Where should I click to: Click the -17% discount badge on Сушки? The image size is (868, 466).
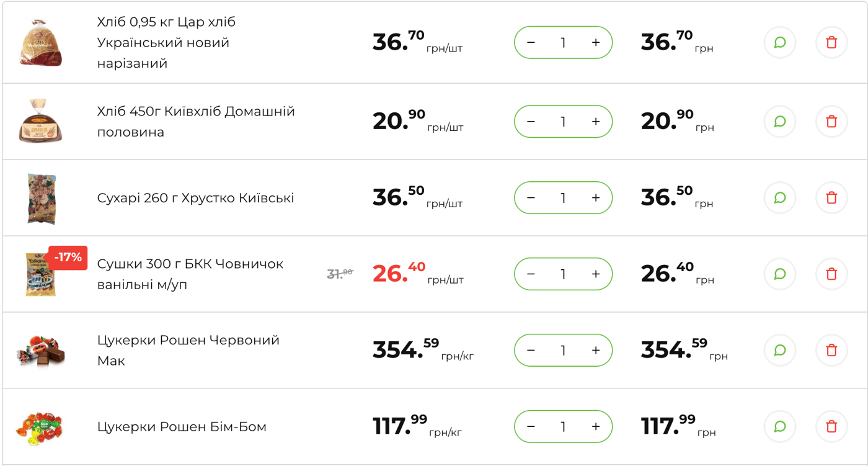tap(68, 256)
